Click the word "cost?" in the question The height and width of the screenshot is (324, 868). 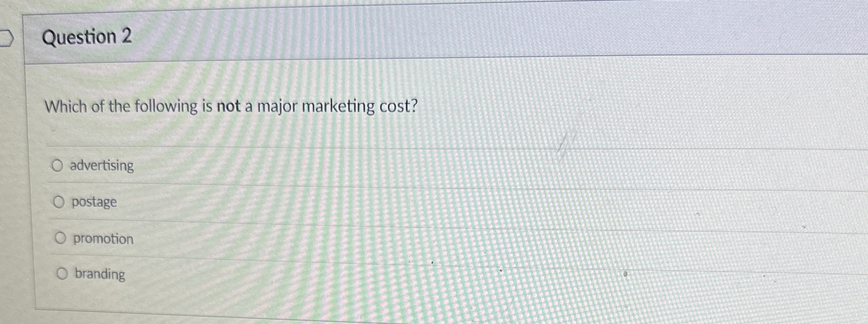[x=399, y=106]
